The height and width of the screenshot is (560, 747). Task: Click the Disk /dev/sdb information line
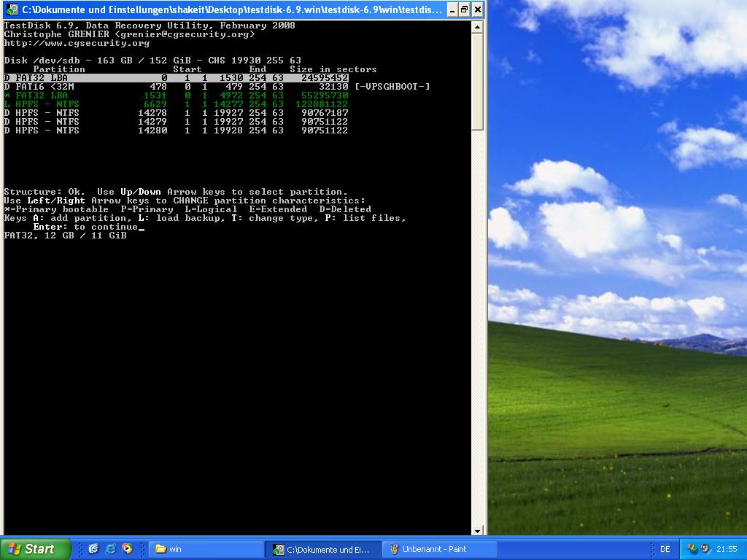click(x=152, y=61)
